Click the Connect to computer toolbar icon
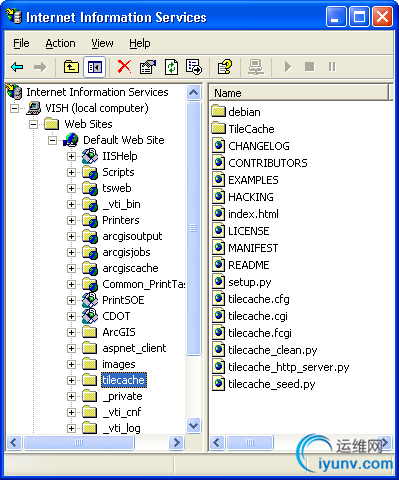The height and width of the screenshot is (480, 399). pos(256,67)
